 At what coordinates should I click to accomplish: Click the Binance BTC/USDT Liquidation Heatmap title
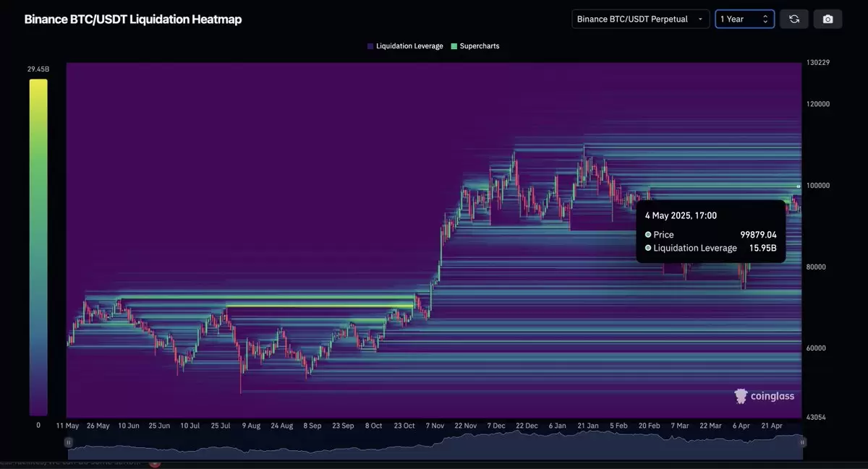(133, 20)
